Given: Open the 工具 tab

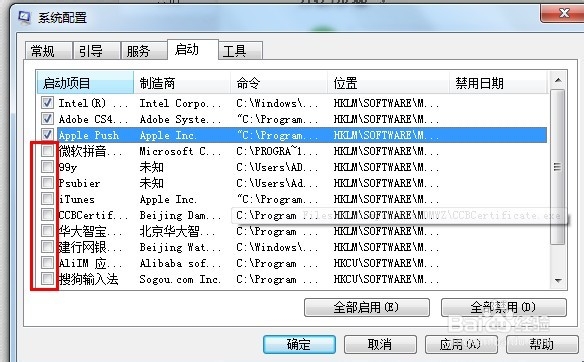Looking at the screenshot, I should (x=241, y=51).
